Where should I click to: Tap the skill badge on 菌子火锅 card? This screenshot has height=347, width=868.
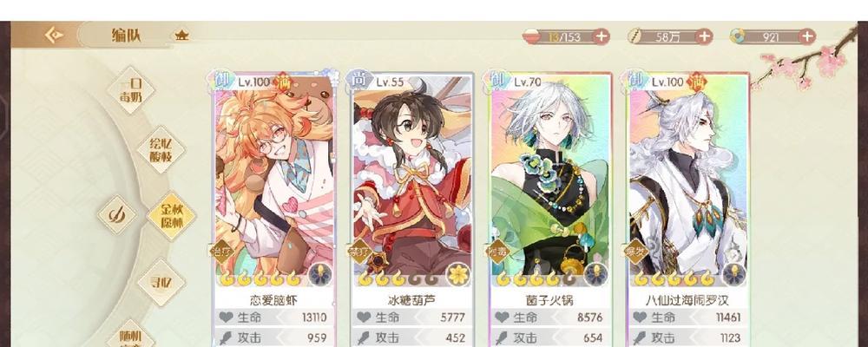click(595, 274)
